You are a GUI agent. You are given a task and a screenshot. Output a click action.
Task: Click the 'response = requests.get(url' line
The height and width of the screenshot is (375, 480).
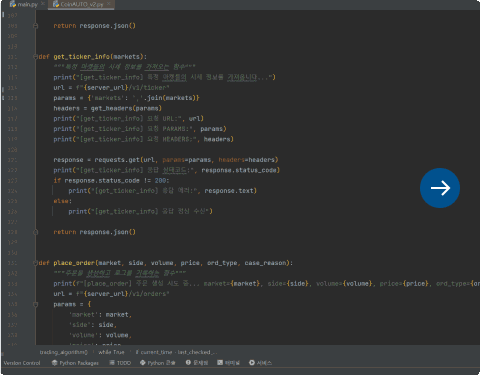(166, 160)
